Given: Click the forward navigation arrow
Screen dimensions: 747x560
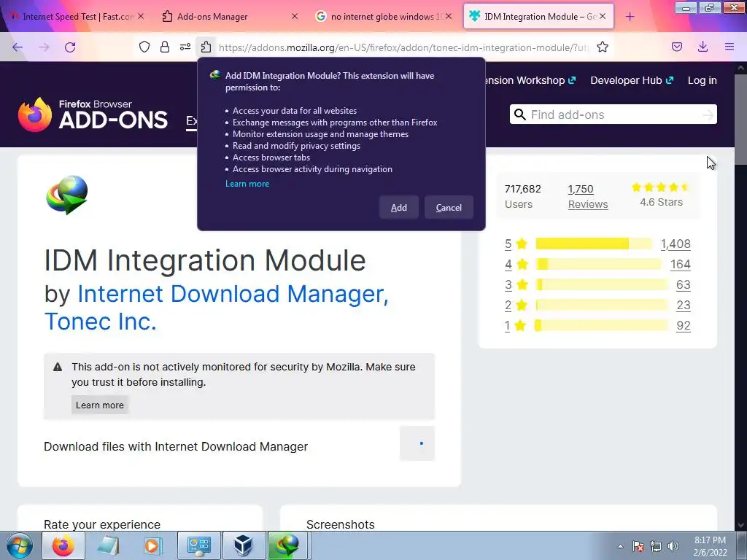Looking at the screenshot, I should 44,47.
